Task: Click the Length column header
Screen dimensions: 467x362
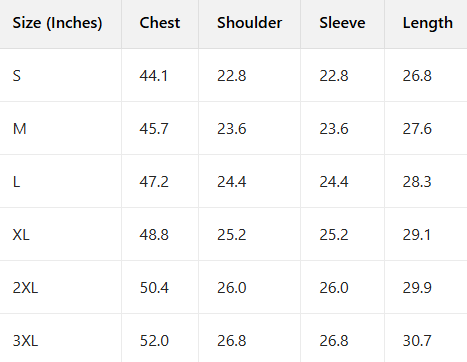Action: pyautogui.click(x=428, y=24)
